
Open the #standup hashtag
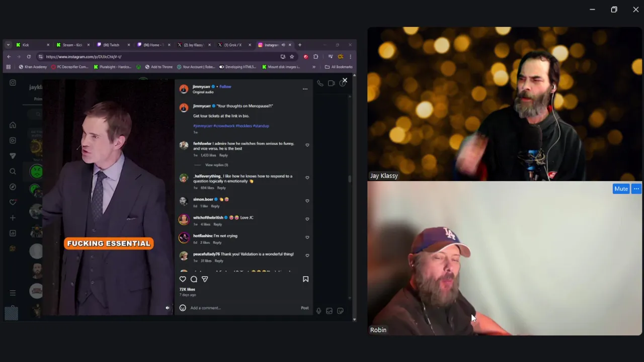(x=261, y=126)
